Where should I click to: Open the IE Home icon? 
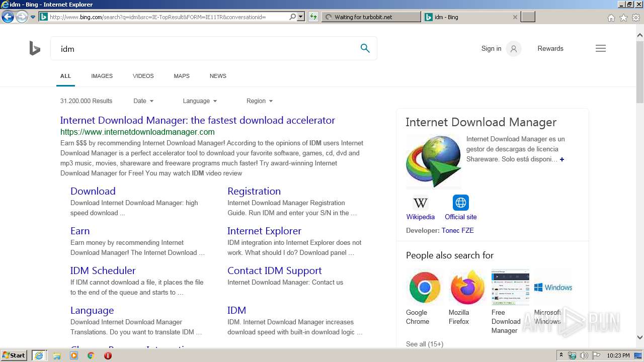tap(611, 18)
